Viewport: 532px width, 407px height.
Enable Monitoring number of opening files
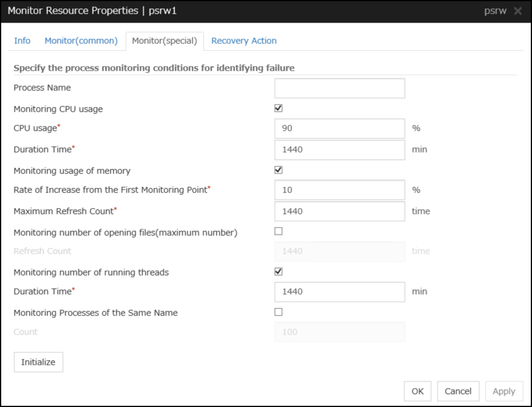point(278,232)
